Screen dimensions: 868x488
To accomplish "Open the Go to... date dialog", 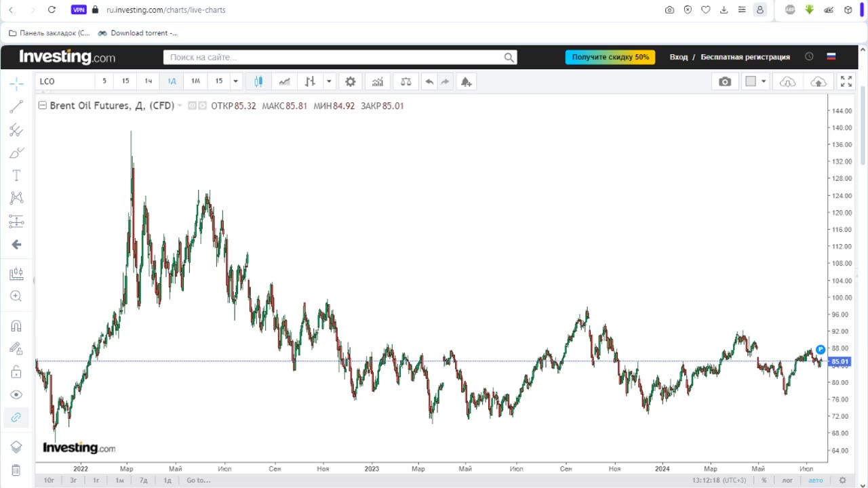I will coord(199,480).
